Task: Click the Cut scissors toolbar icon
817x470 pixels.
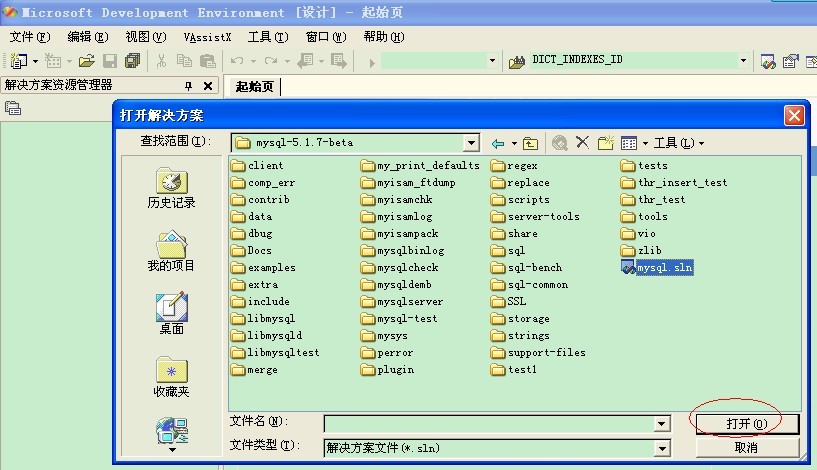Action: tap(162, 61)
